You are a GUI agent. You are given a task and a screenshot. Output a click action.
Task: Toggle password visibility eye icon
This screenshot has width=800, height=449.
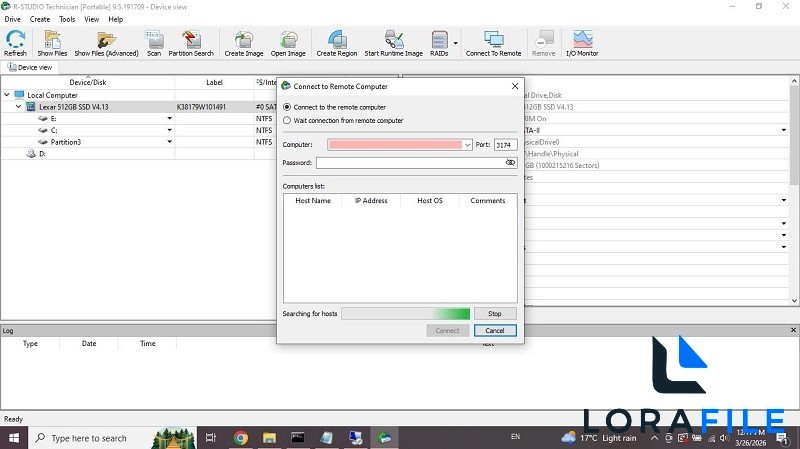(x=510, y=162)
